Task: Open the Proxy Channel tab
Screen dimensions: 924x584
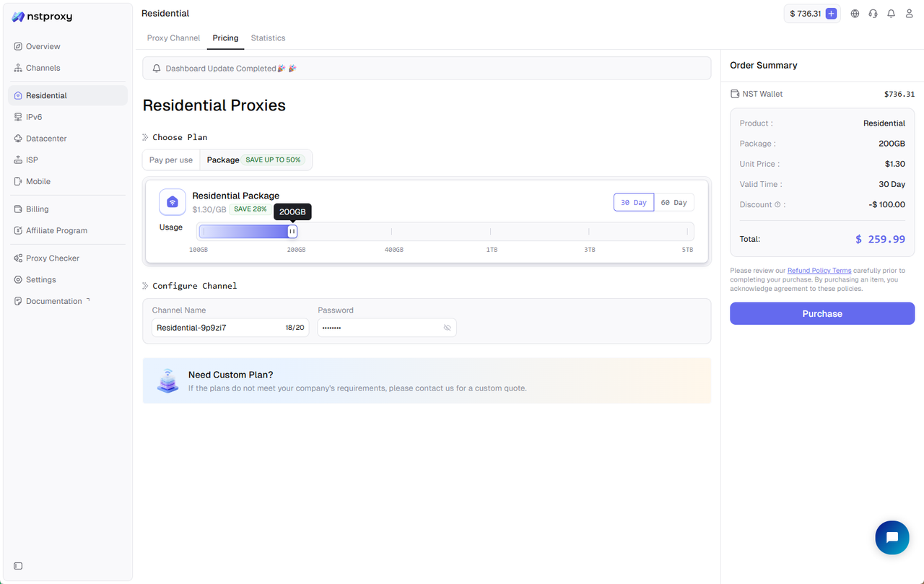Action: click(x=173, y=38)
